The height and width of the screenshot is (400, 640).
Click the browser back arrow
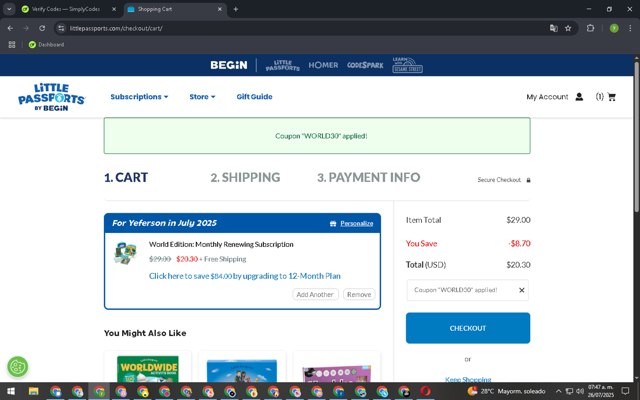[10, 28]
